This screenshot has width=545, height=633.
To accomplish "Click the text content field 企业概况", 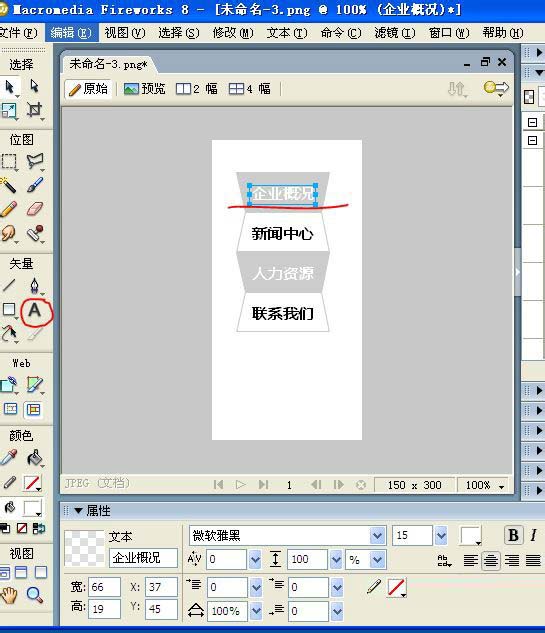I will tap(143, 558).
